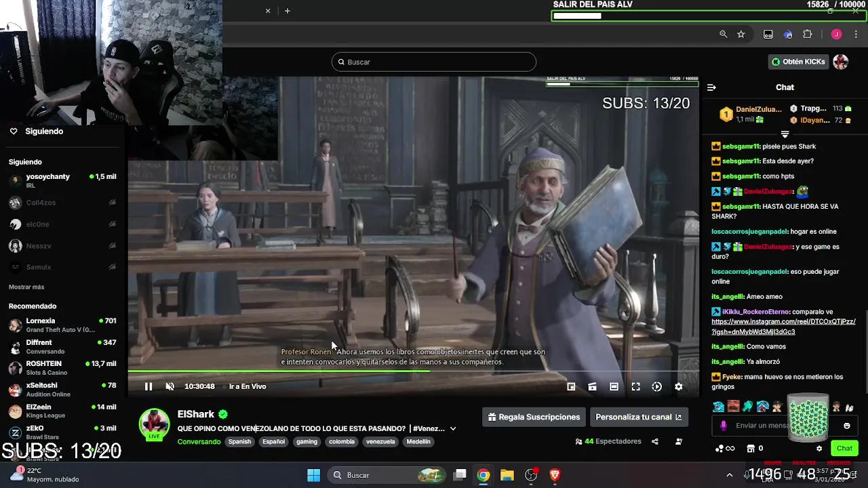Open browser extensions puzzle icon

808,34
